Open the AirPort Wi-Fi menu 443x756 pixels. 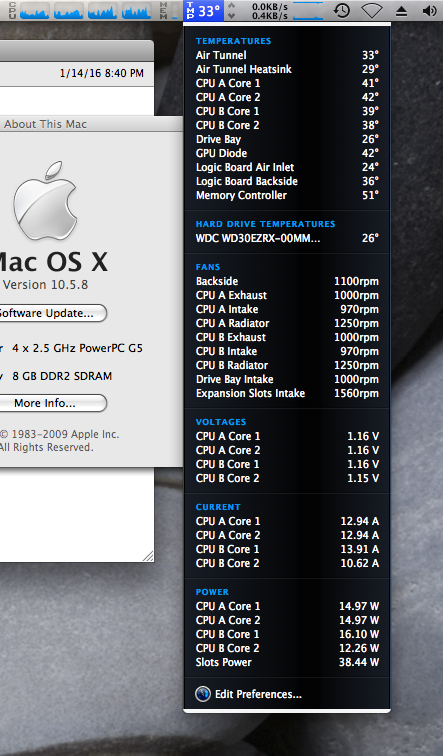click(372, 10)
